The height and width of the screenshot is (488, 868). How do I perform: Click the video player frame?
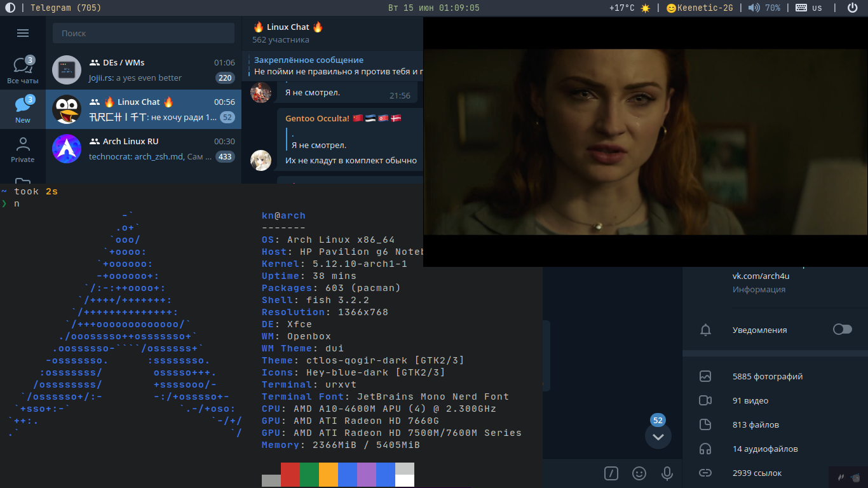pyautogui.click(x=646, y=142)
